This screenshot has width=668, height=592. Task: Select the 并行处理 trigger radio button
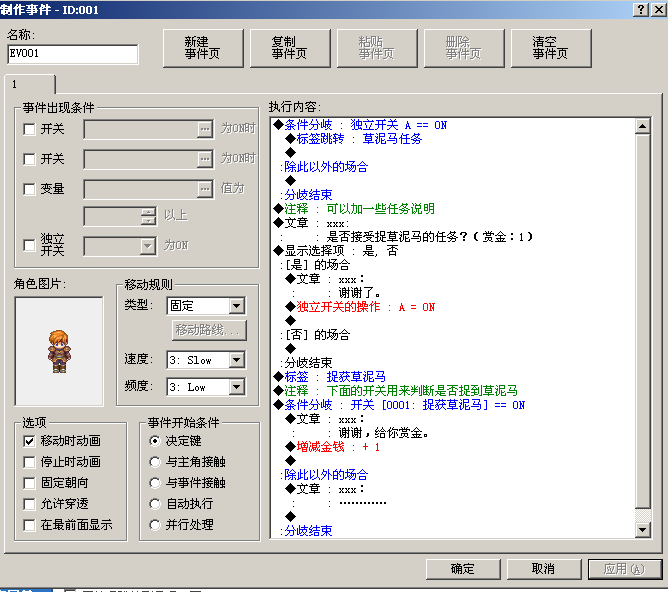155,525
